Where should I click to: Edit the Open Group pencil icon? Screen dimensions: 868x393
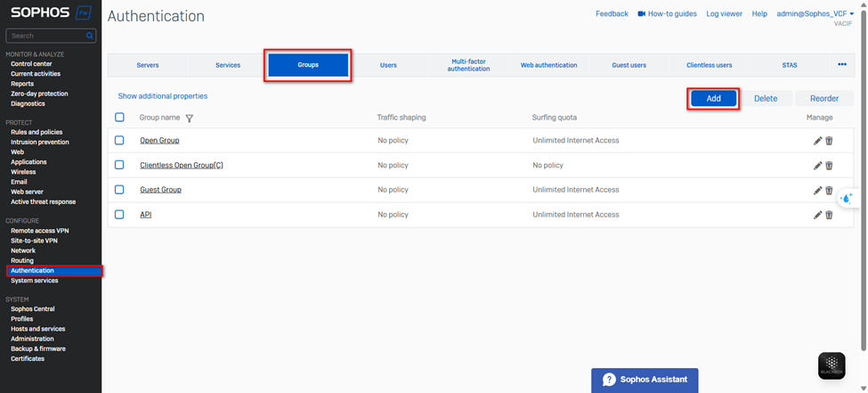pos(817,141)
